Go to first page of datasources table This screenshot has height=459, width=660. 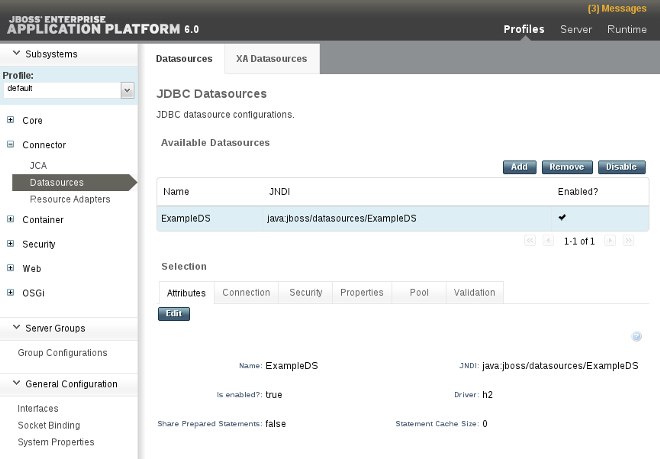point(529,241)
